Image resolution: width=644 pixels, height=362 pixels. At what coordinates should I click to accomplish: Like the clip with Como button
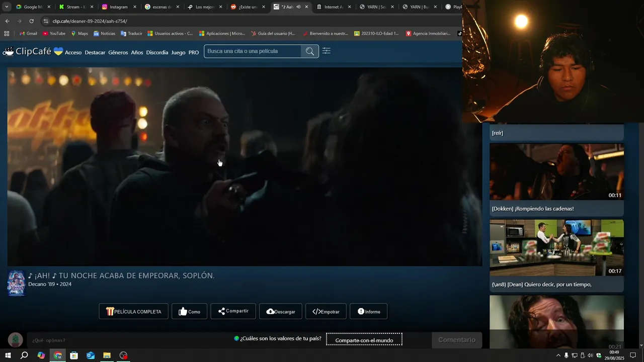189,311
